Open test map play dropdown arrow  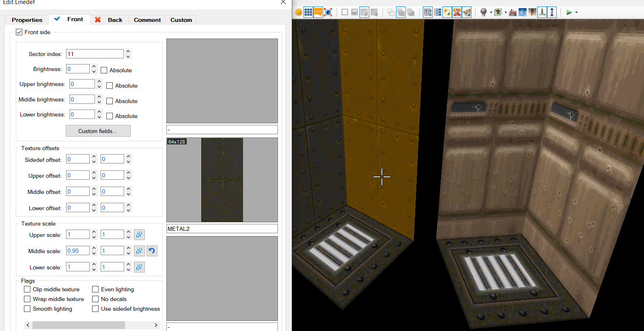click(576, 12)
